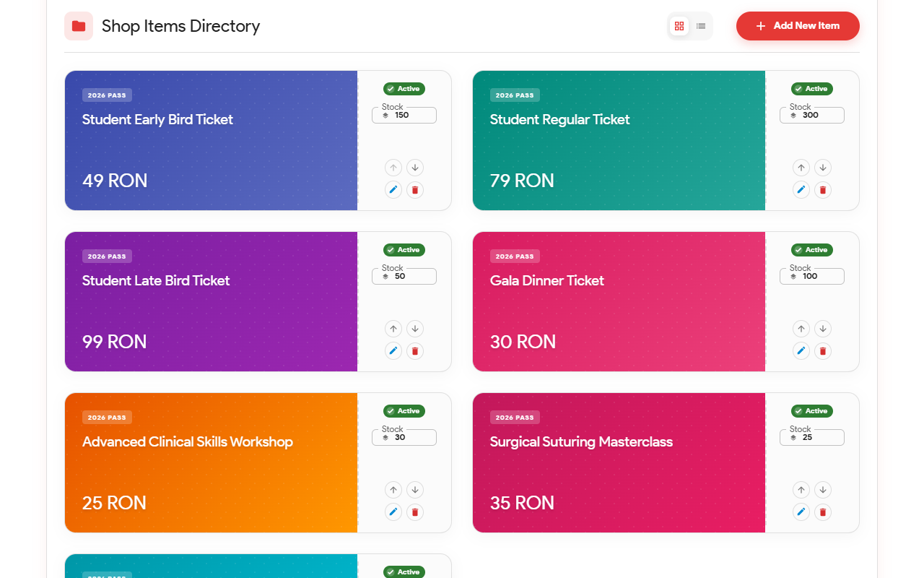924x578 pixels.
Task: Edit the Student Early Bird Ticket
Action: click(393, 190)
